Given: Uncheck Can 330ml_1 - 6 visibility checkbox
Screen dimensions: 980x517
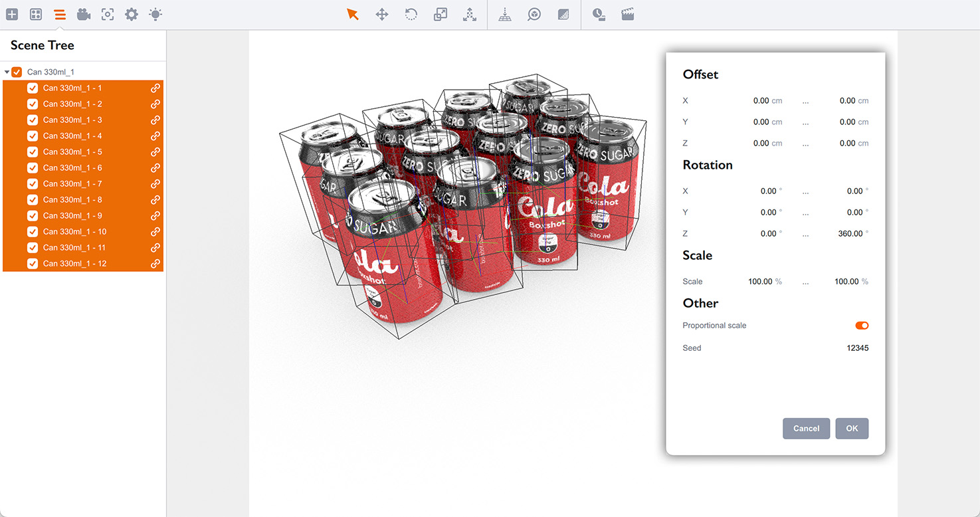Looking at the screenshot, I should coord(33,167).
